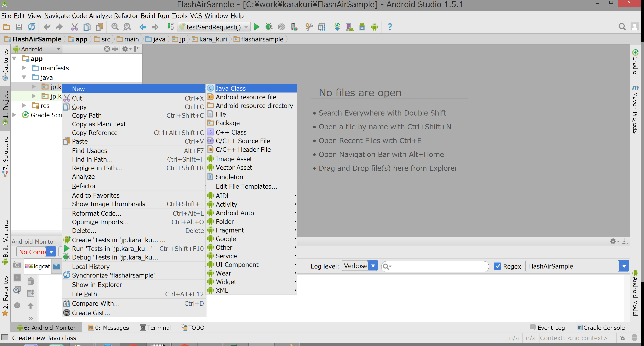
Task: Toggle the Maven Projects side panel
Action: pos(635,110)
